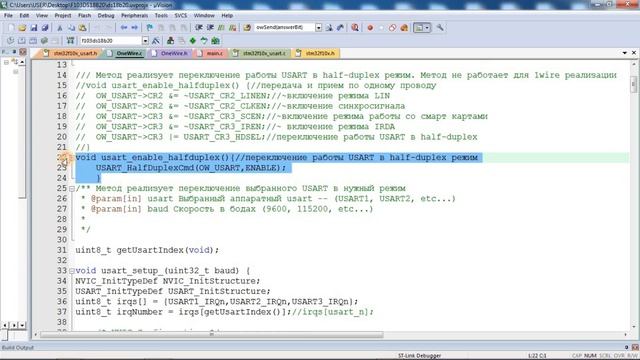Switch to the main.c tab
Screen dimensions: 640x360
point(211,53)
